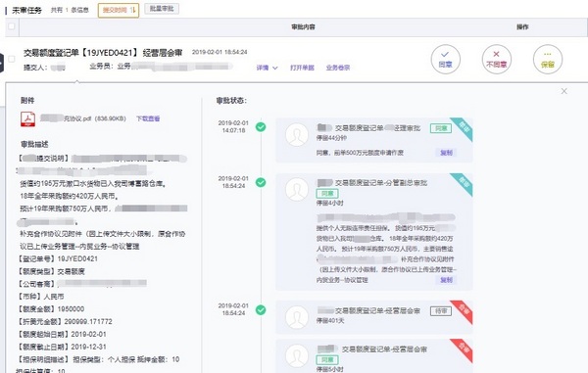The image size is (588, 373).
Task: Click 待审 tag in 经营层会审 card
Action: pyautogui.click(x=441, y=311)
